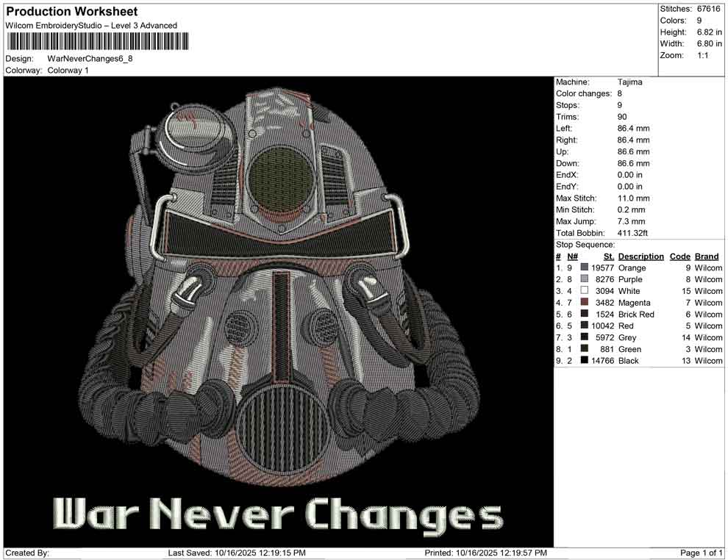Click the Down value '86.6 mm'
Viewport: 728px width, 560px height.
[x=633, y=163]
